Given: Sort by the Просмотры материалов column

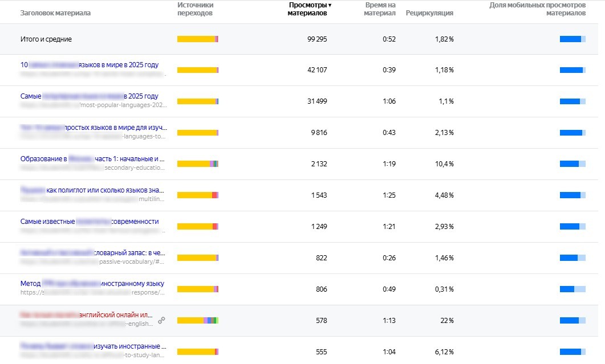Looking at the screenshot, I should tap(310, 9).
